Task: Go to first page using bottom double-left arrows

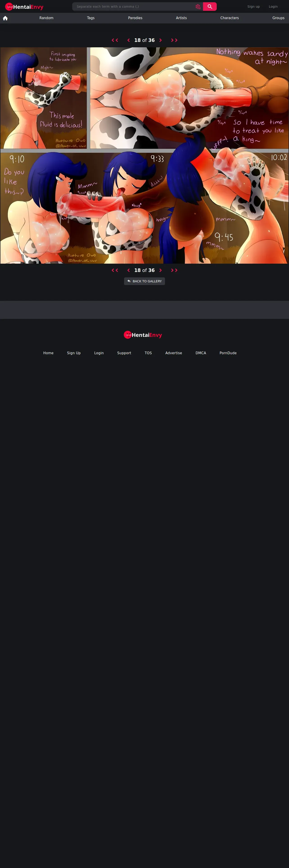Action: tap(115, 270)
